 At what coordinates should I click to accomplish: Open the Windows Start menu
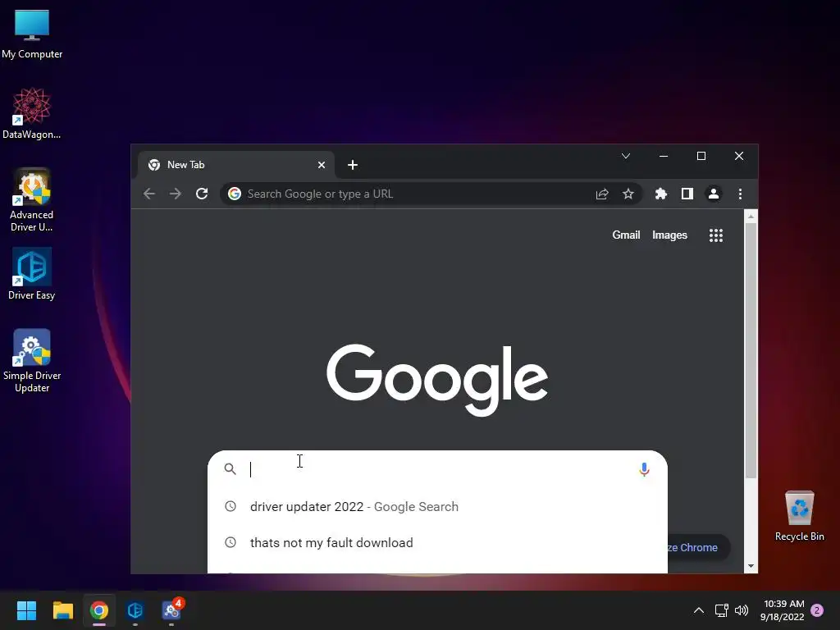tap(26, 610)
